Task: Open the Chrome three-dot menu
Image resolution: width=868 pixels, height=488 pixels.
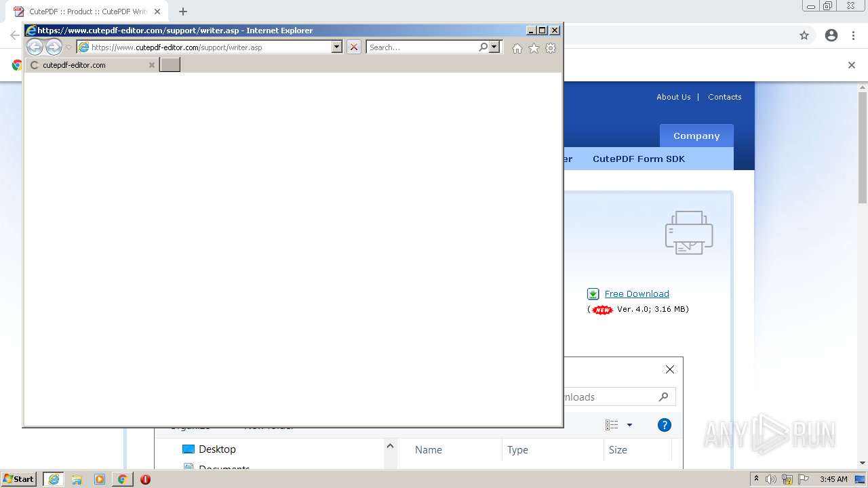Action: [x=854, y=35]
